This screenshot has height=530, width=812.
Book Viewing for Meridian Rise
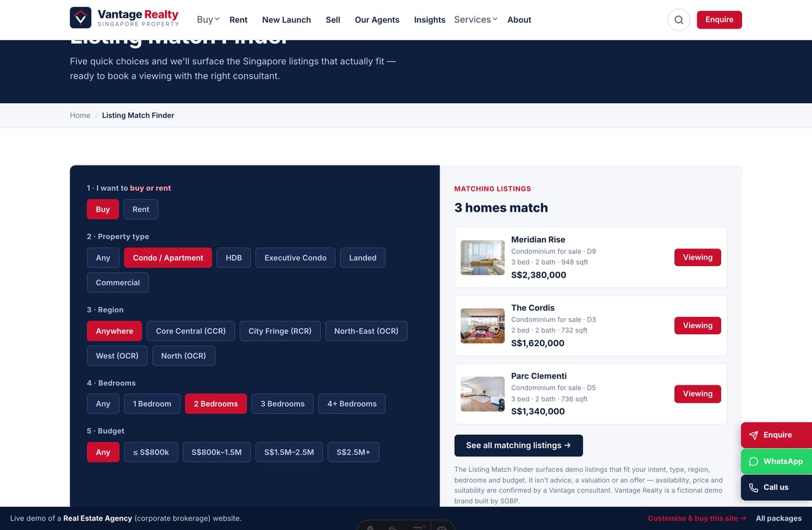[x=698, y=257]
